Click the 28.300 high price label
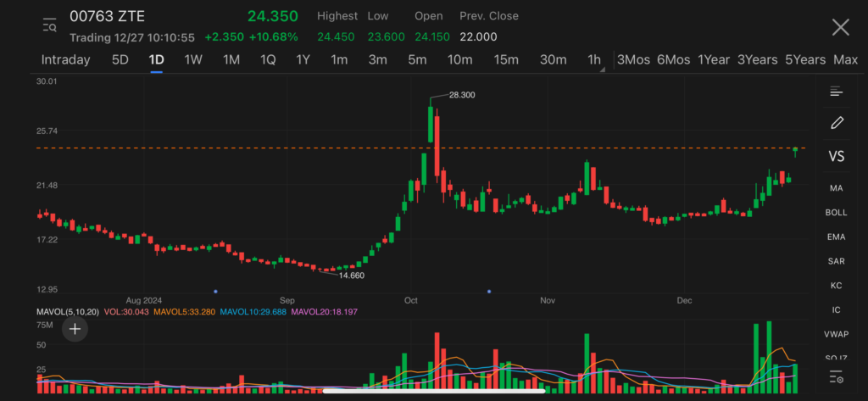The image size is (868, 401). tap(462, 95)
